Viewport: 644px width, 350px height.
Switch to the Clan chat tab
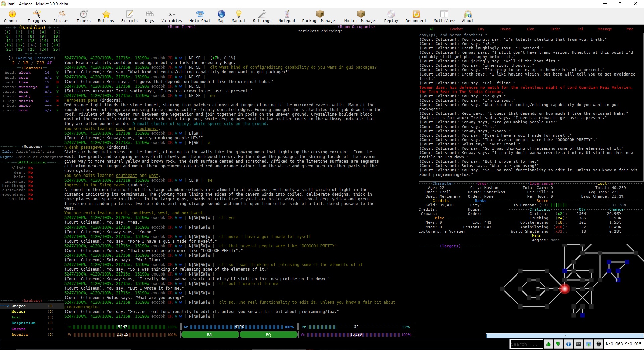pyautogui.click(x=531, y=29)
